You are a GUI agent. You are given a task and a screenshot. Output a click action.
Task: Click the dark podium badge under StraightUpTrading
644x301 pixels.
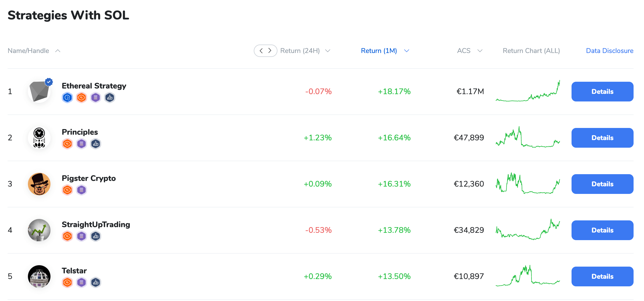(96, 236)
